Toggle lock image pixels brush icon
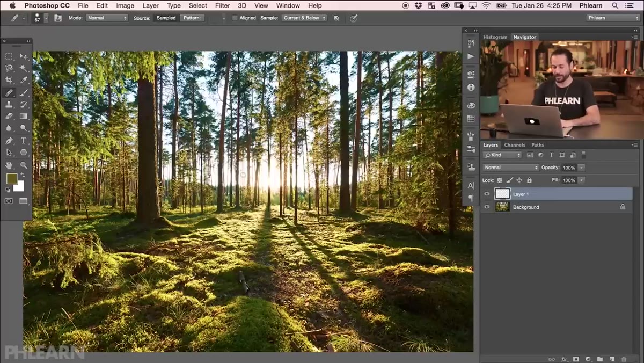The width and height of the screenshot is (644, 363). tap(510, 180)
